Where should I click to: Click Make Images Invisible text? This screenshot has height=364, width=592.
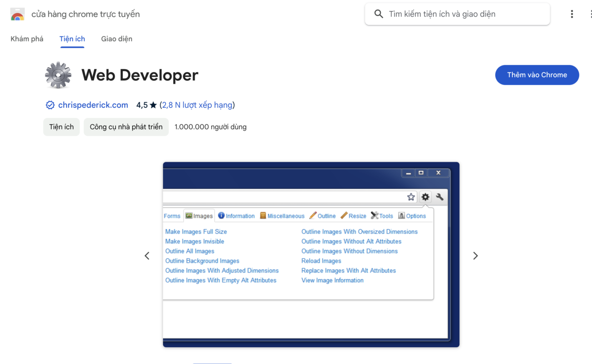point(195,242)
